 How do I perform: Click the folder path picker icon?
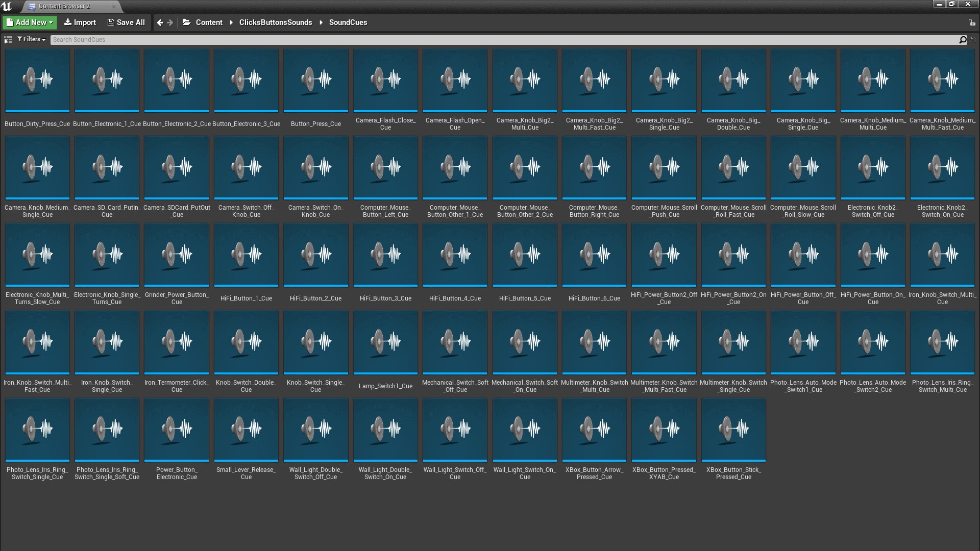pos(187,22)
